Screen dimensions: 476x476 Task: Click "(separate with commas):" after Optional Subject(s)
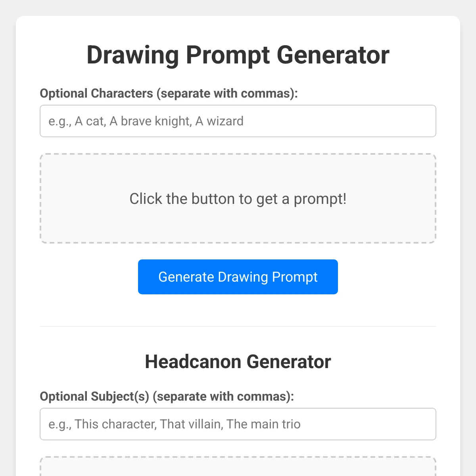pos(223,397)
